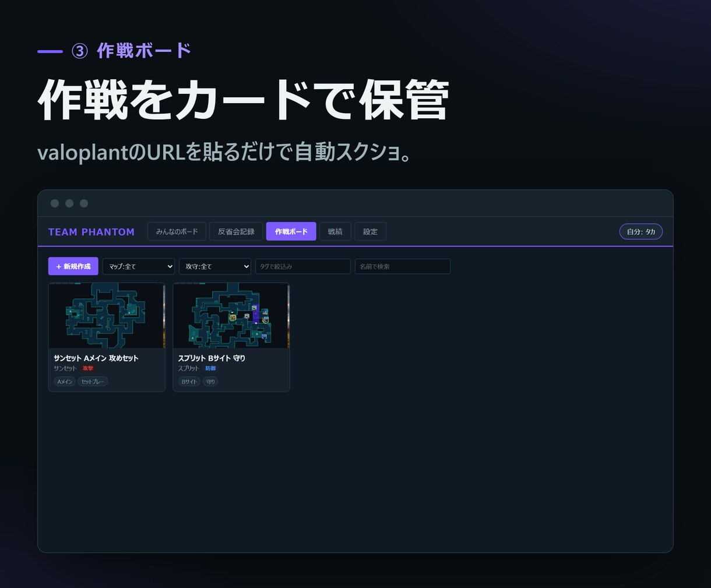Image resolution: width=711 pixels, height=588 pixels.
Task: Go to the 設定 tab
Action: pyautogui.click(x=370, y=231)
